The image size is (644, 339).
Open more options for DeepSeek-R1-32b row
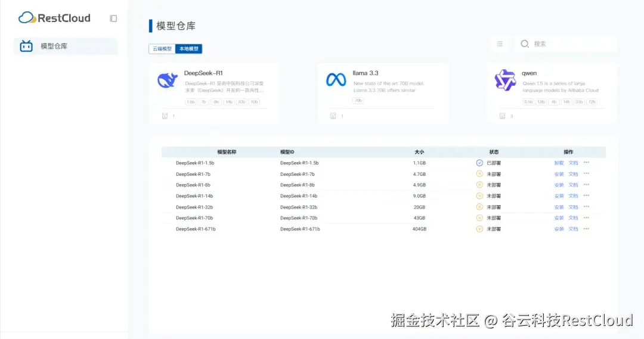(x=587, y=207)
